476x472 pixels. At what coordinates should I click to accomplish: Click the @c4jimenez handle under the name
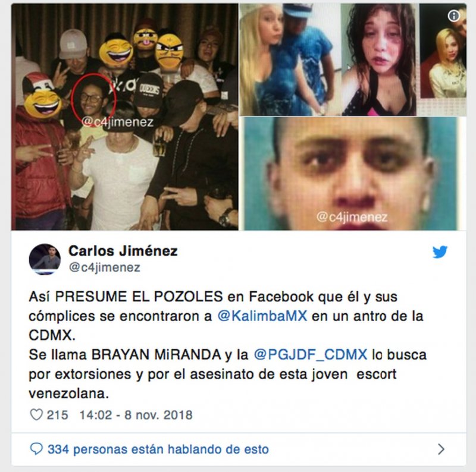click(x=105, y=268)
